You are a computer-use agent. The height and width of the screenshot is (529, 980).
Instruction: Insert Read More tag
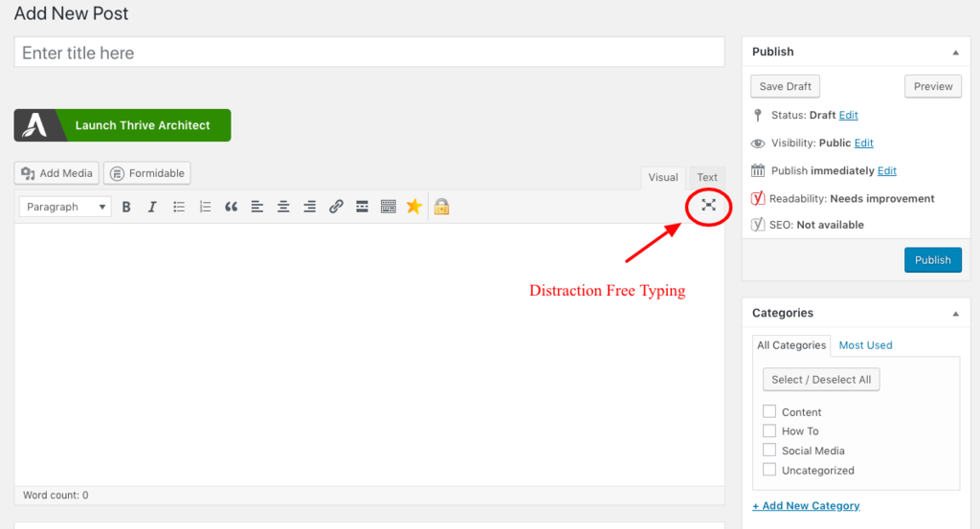(362, 207)
